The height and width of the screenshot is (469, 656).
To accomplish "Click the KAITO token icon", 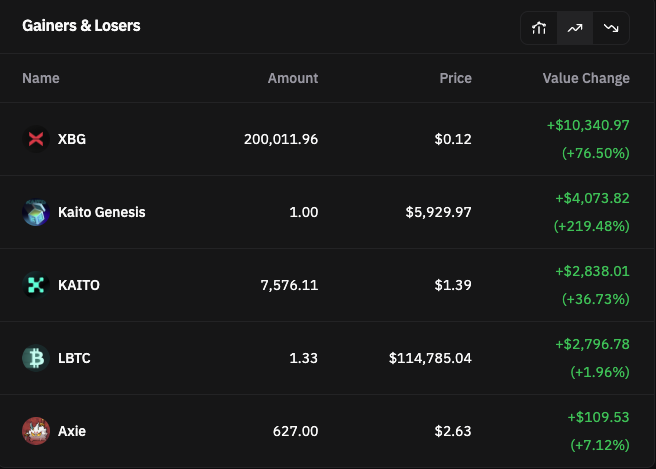I will click(36, 285).
